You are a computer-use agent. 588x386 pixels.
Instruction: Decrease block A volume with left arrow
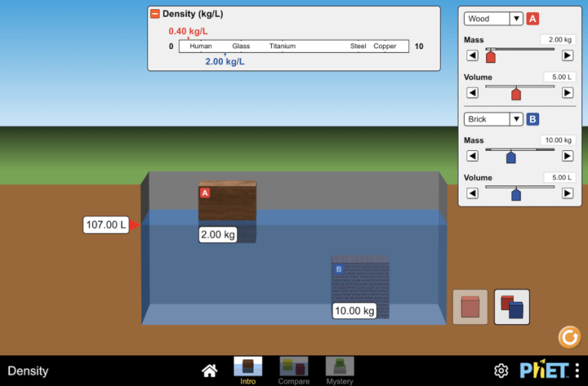coord(472,93)
